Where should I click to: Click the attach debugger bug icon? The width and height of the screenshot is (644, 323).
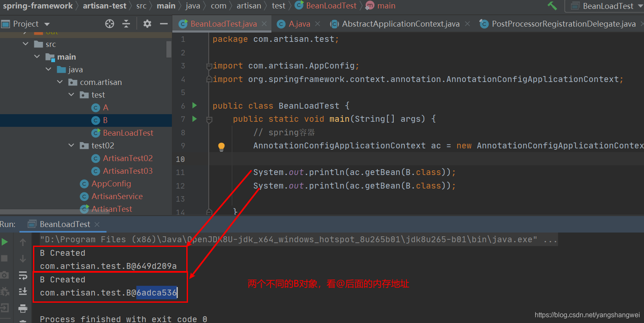[5, 292]
